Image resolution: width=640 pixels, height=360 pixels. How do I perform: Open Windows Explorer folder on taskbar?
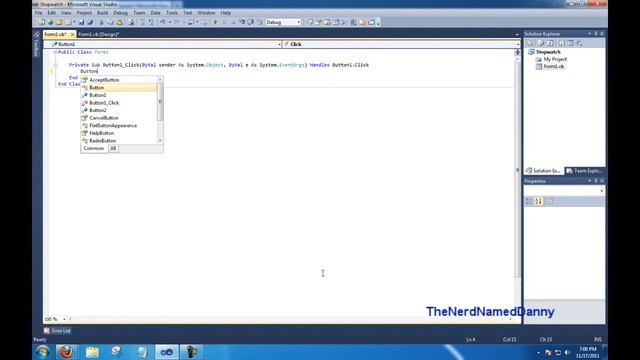(x=92, y=352)
